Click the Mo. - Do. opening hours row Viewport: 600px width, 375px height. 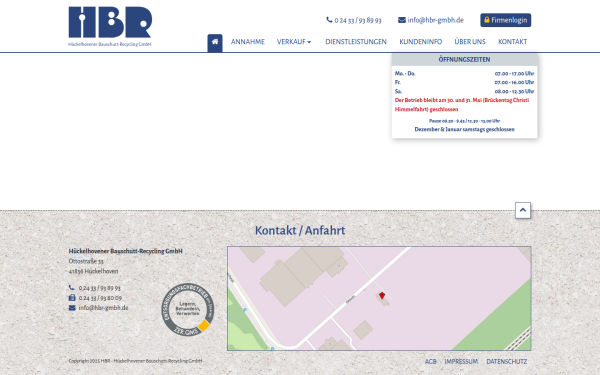coord(464,73)
